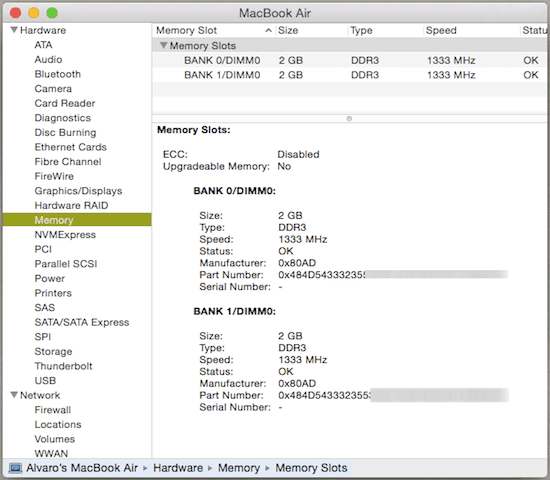Collapse the Network section triangle
Image resolution: width=550 pixels, height=480 pixels.
(14, 395)
